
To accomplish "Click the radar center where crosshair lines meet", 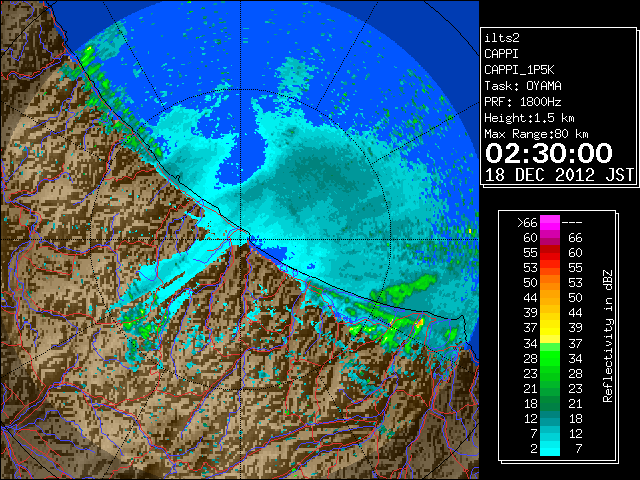I will (x=241, y=239).
